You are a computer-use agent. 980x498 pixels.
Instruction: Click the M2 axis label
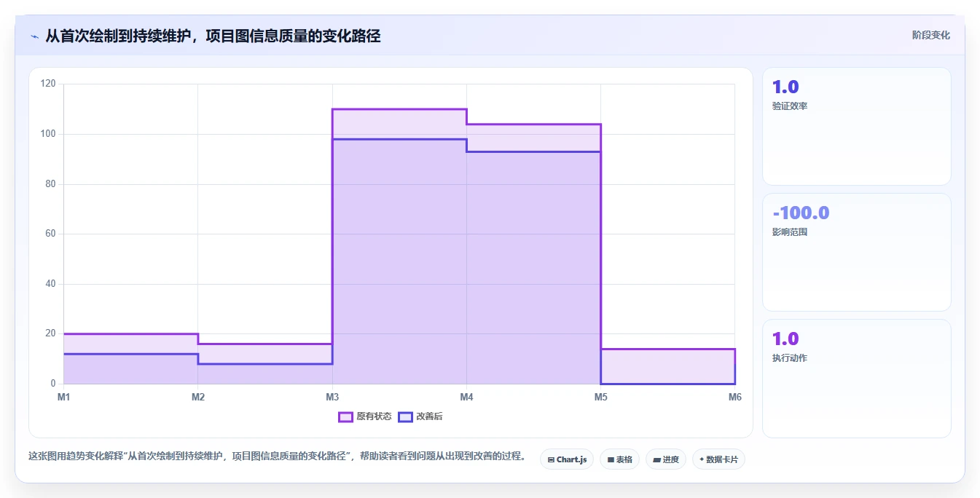click(198, 397)
